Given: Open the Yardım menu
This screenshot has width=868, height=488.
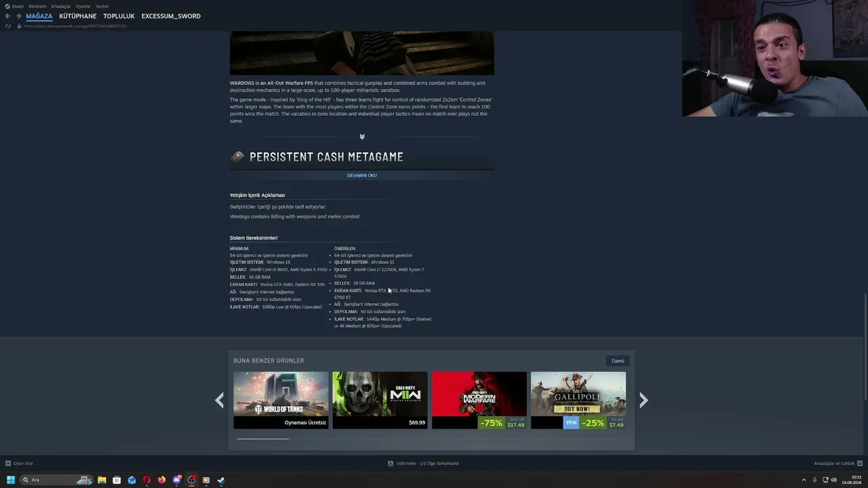Looking at the screenshot, I should click(102, 6).
